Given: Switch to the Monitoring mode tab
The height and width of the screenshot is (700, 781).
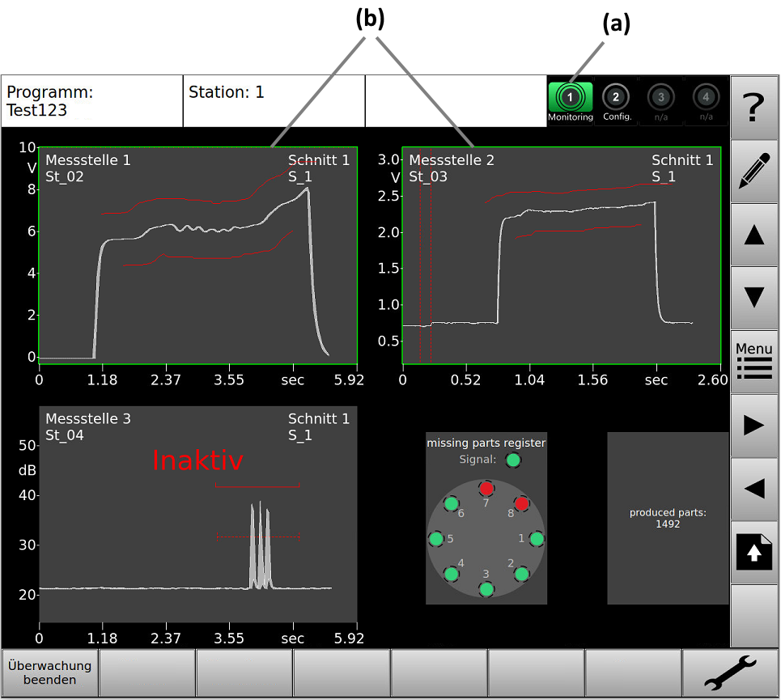Looking at the screenshot, I should coord(570,102).
